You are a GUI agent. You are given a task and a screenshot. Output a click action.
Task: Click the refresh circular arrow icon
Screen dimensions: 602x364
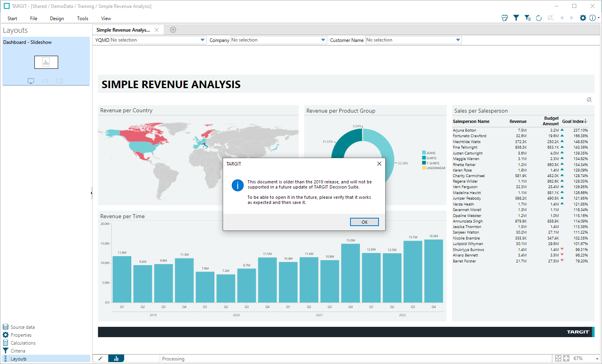[x=539, y=18]
